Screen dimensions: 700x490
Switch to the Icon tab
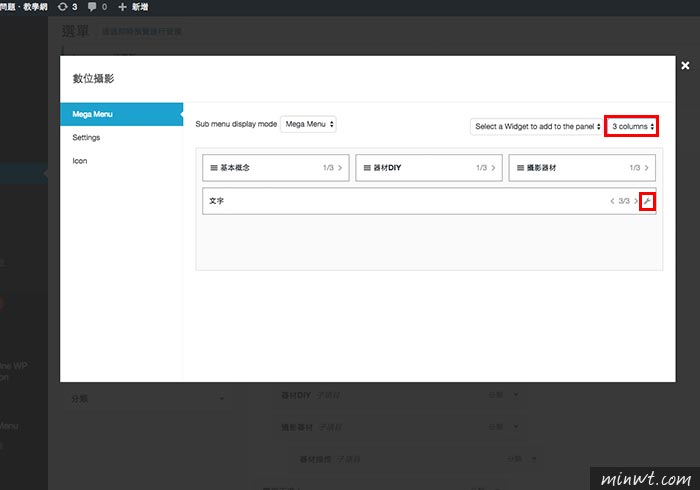coord(80,161)
